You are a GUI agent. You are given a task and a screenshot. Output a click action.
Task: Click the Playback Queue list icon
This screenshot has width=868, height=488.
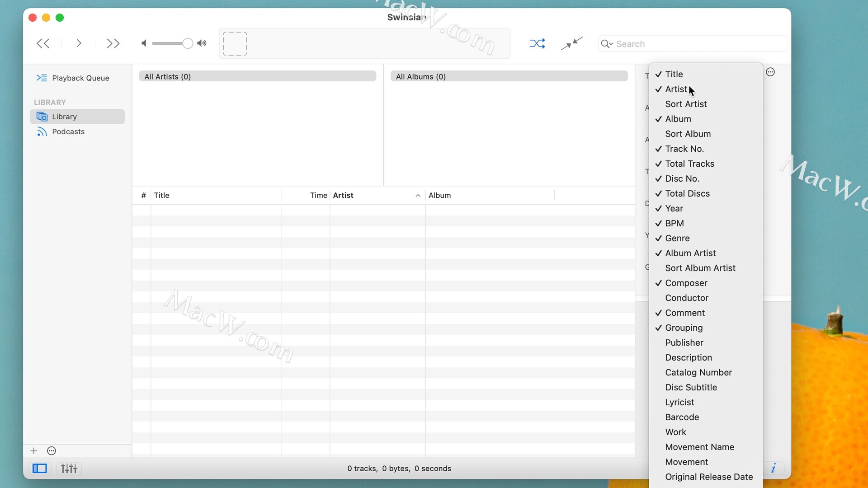point(42,78)
